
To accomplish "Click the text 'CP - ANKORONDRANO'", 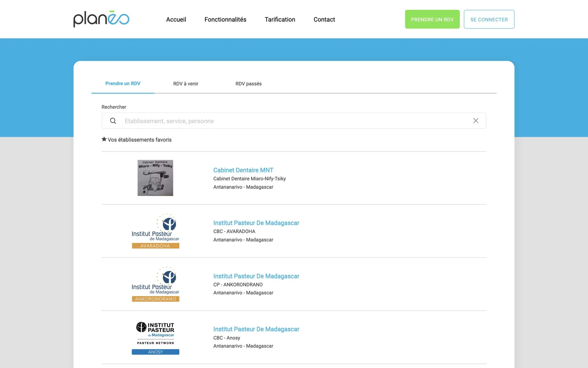I will (238, 285).
